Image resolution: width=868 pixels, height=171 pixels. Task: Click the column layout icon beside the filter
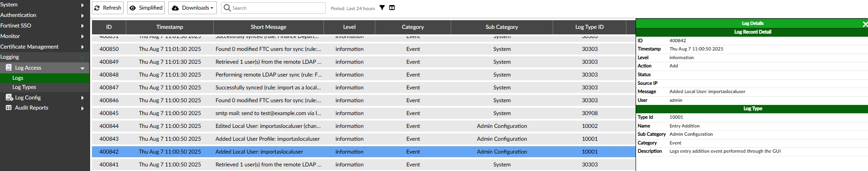click(x=392, y=8)
